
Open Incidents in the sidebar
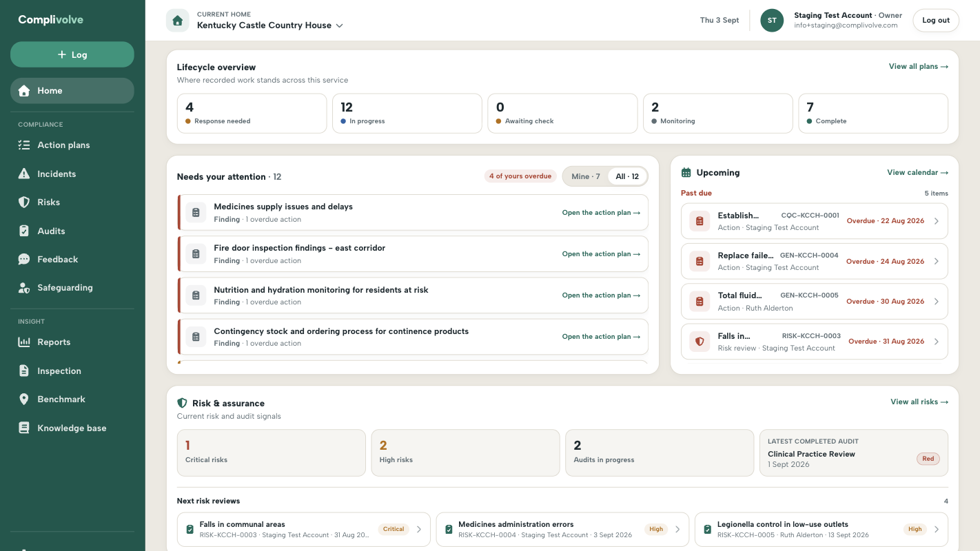click(72, 174)
